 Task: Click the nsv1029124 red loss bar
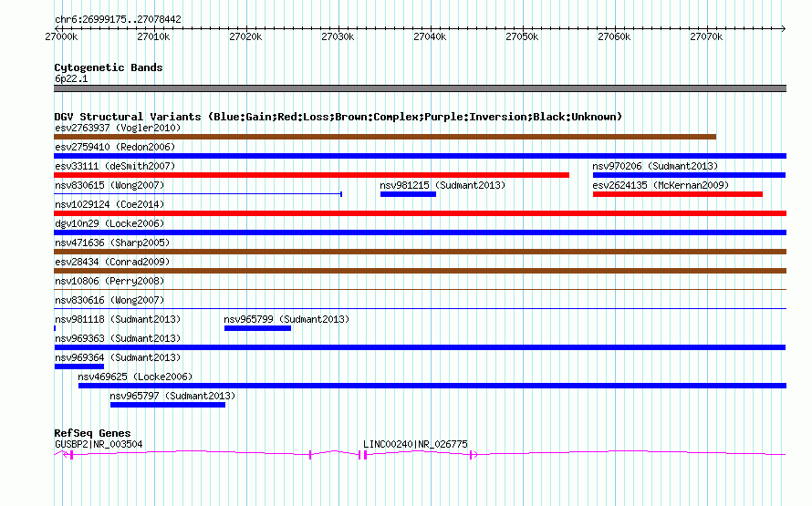click(420, 213)
